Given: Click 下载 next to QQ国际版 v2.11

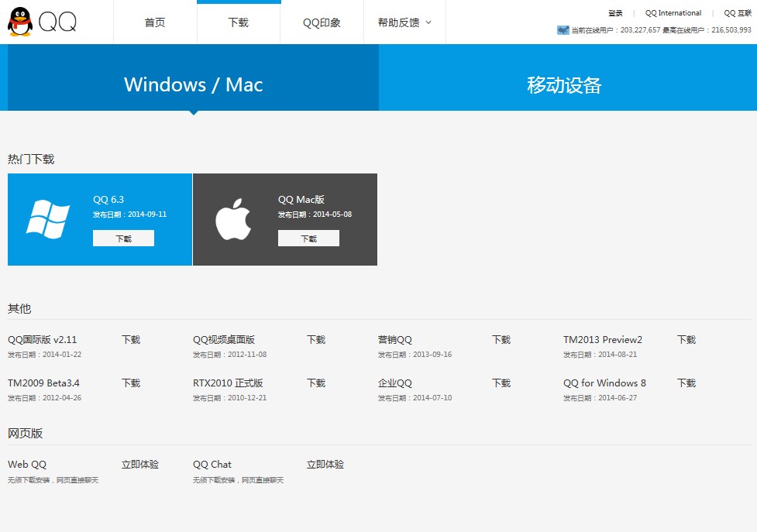Looking at the screenshot, I should (131, 339).
